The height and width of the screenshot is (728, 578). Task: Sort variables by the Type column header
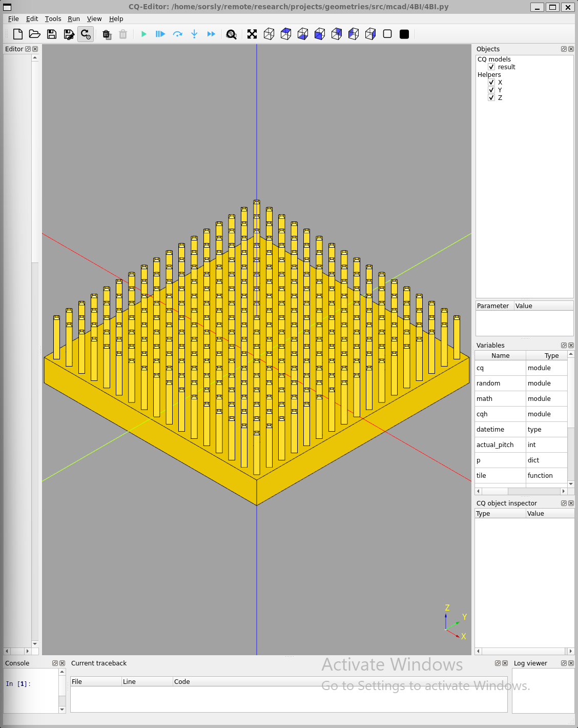(546, 356)
